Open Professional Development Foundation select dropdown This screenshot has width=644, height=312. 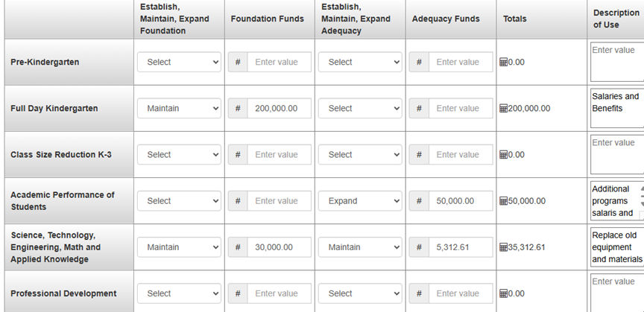[179, 293]
